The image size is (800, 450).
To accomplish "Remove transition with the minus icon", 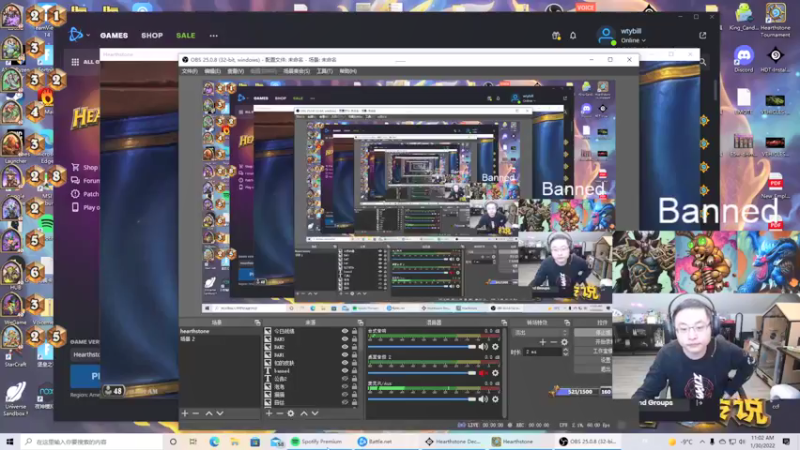I will (x=554, y=342).
